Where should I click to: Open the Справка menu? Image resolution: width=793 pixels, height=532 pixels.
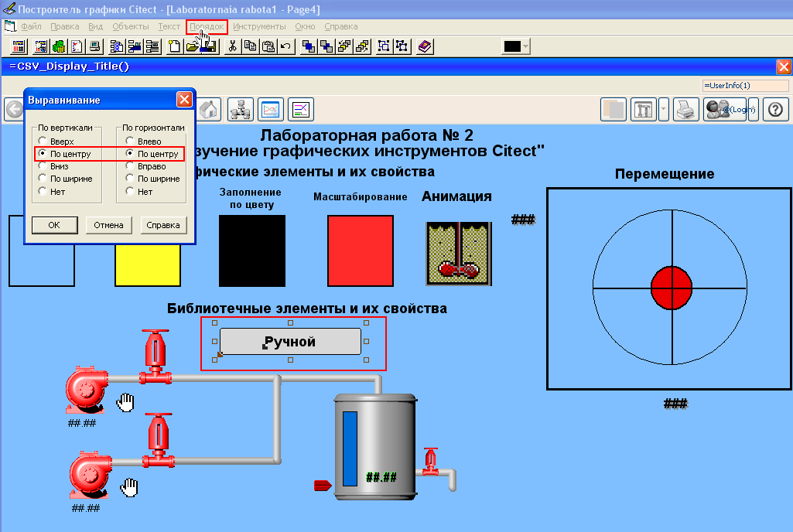341,26
